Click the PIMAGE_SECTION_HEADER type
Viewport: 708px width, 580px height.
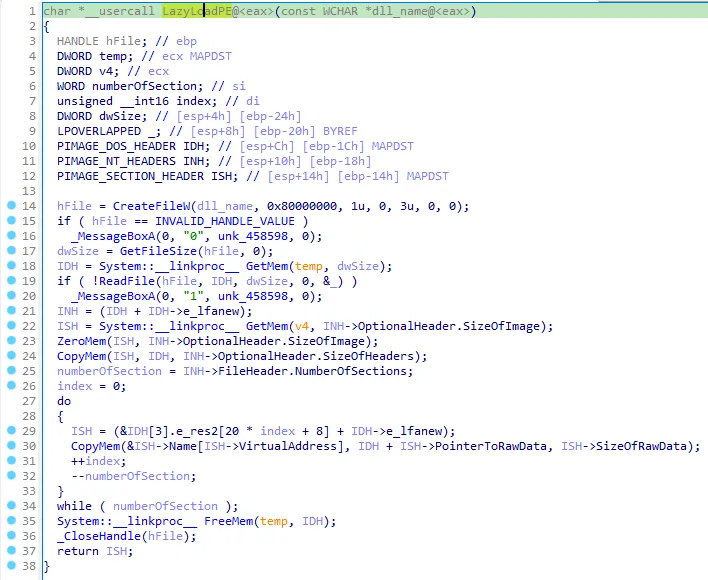click(x=130, y=176)
